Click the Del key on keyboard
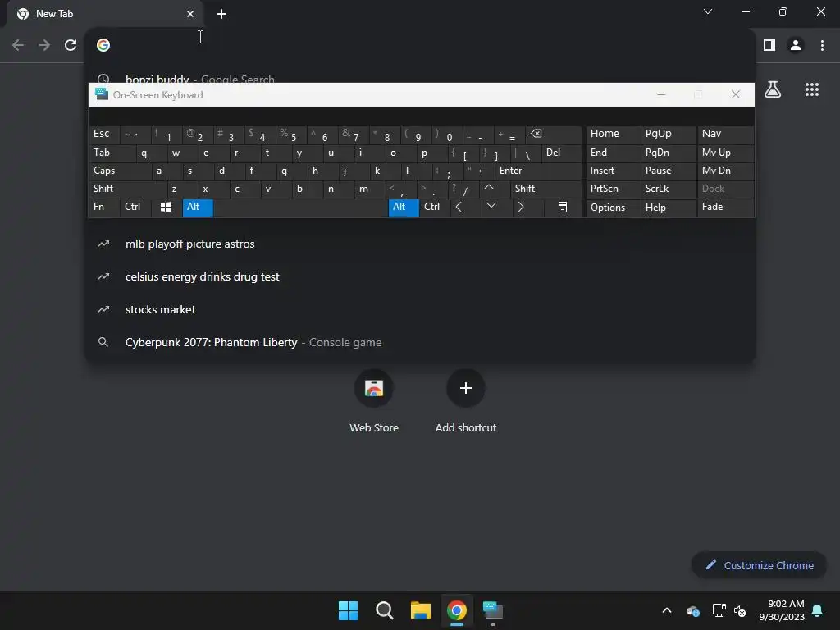 coord(561,153)
